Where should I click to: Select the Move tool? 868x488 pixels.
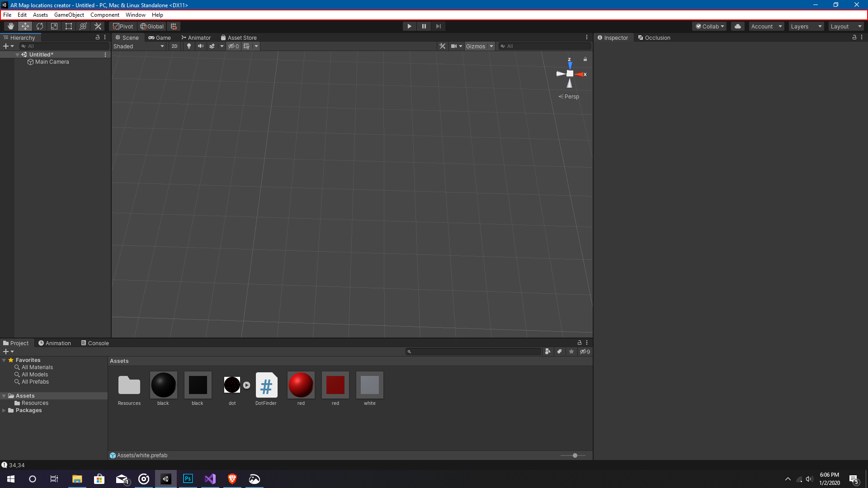(25, 26)
